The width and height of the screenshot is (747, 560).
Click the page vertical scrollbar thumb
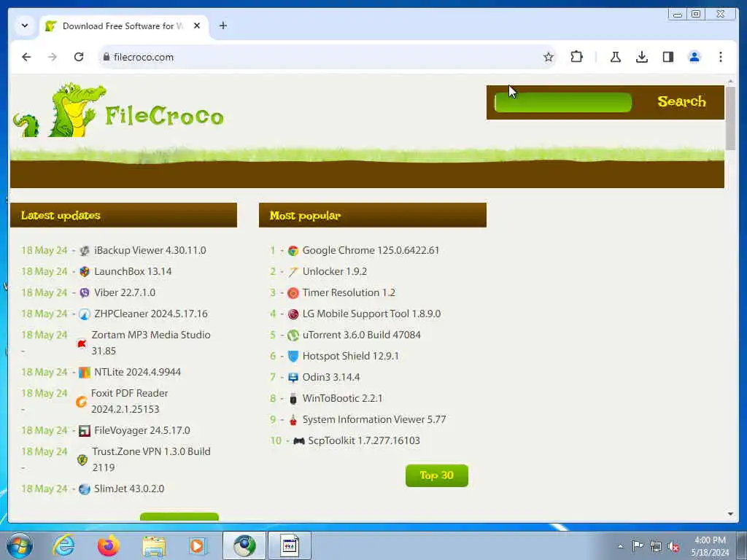[x=730, y=119]
